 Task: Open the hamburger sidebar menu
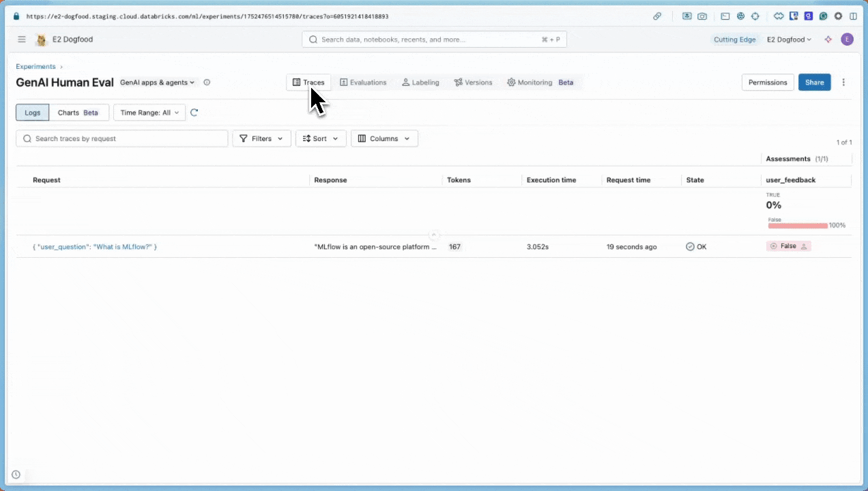click(x=22, y=40)
